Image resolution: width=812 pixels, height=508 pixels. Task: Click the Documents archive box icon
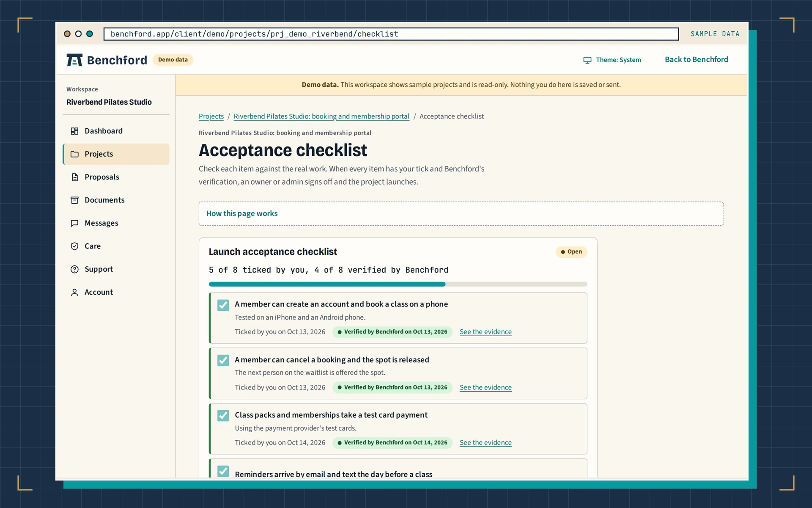pos(74,200)
